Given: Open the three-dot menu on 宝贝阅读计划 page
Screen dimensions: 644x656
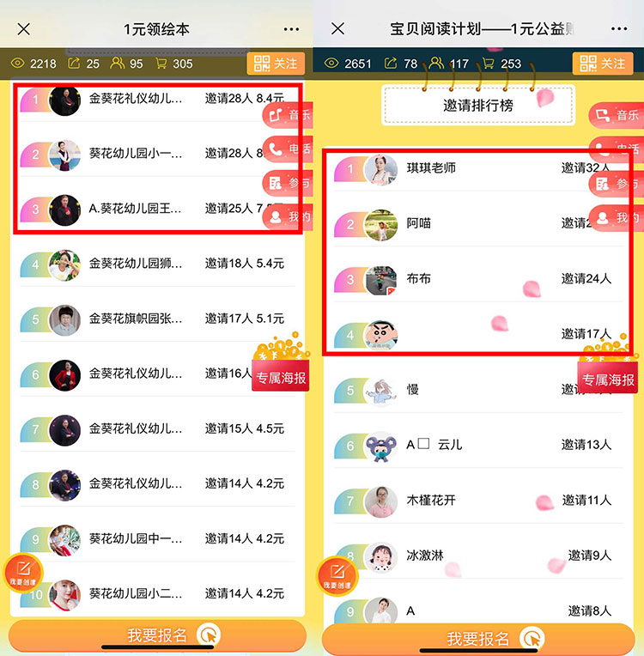Looking at the screenshot, I should [x=619, y=29].
